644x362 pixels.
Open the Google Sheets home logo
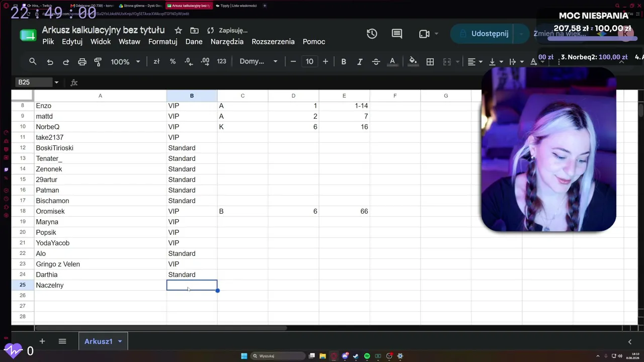[x=28, y=35]
